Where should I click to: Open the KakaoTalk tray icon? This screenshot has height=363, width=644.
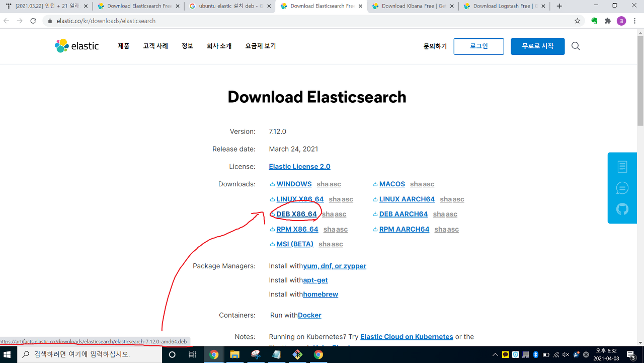coord(506,354)
